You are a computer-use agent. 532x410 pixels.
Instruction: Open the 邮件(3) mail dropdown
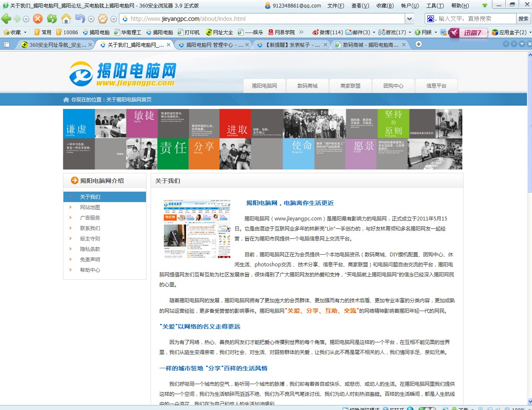coord(360,32)
